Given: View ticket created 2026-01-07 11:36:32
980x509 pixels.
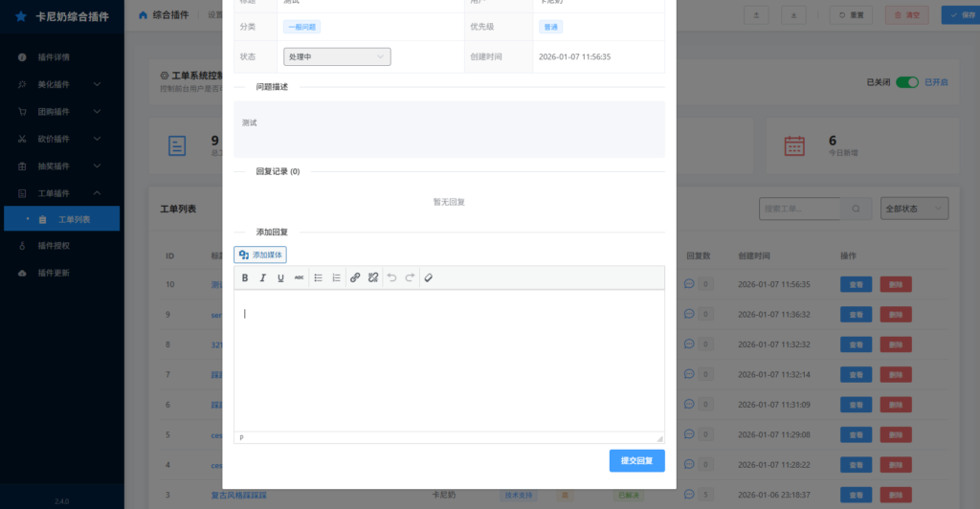Looking at the screenshot, I should [857, 315].
